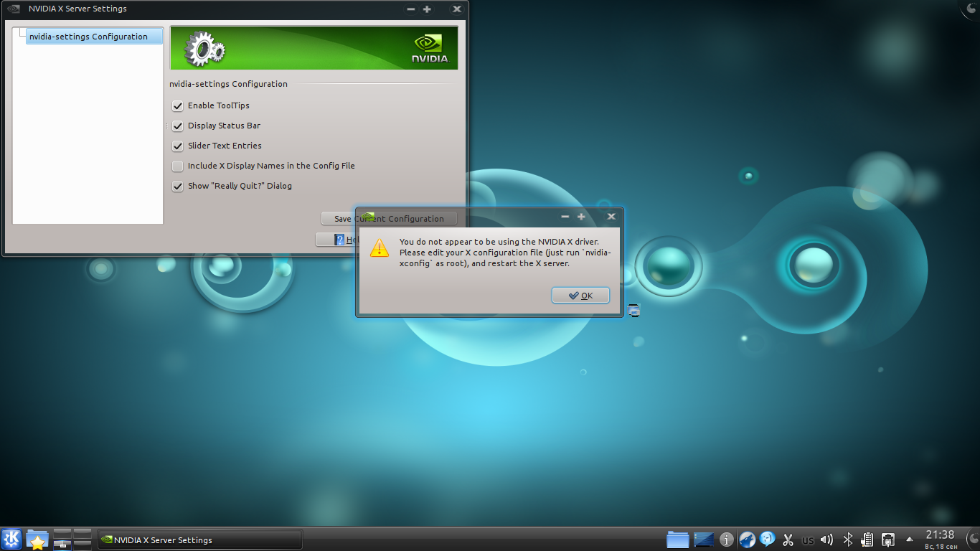Switch to the top-left virtual desktop in pager

(62, 534)
